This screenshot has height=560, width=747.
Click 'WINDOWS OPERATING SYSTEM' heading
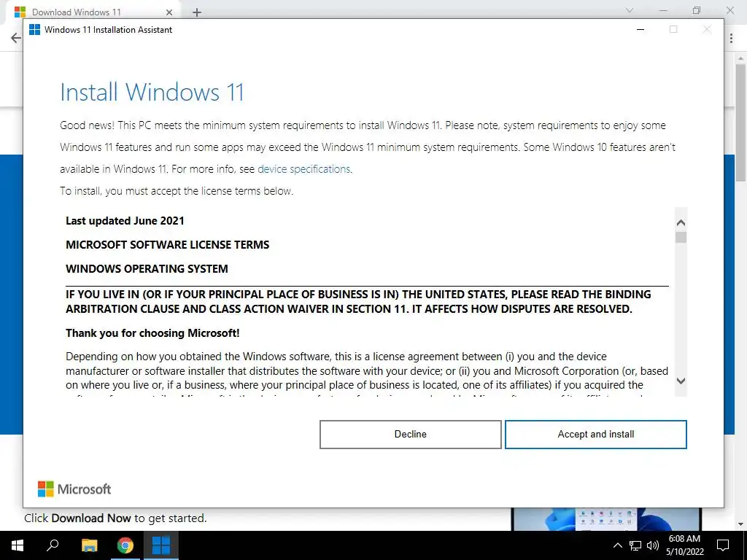click(147, 268)
